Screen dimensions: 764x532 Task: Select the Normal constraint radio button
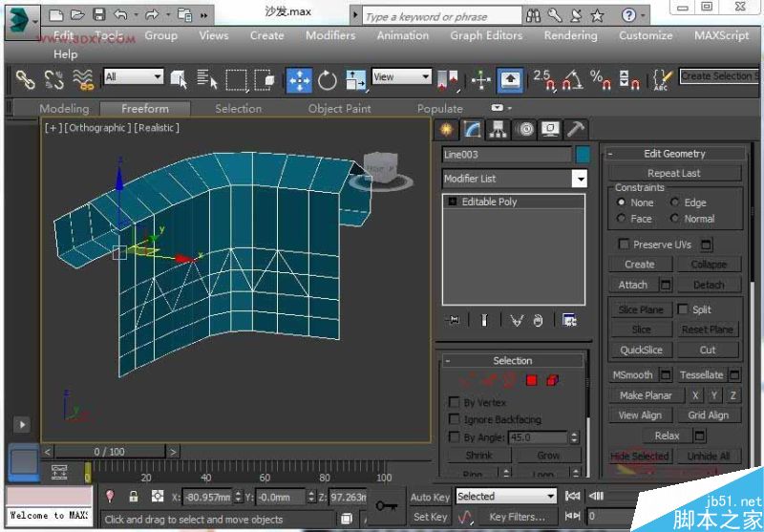pyautogui.click(x=675, y=219)
